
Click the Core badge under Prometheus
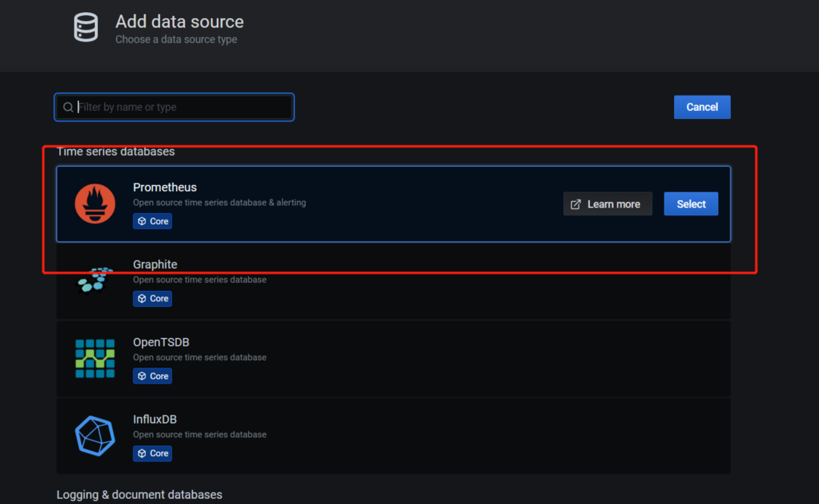click(x=152, y=221)
